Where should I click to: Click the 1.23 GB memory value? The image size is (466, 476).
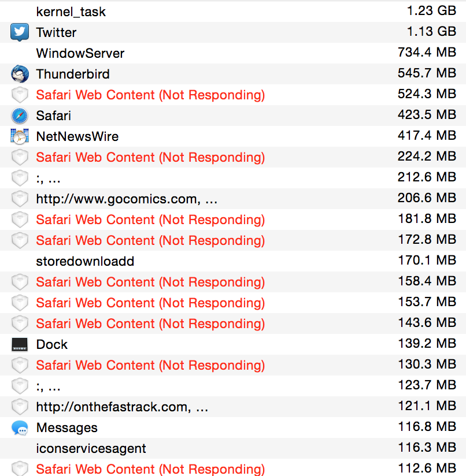[431, 11]
